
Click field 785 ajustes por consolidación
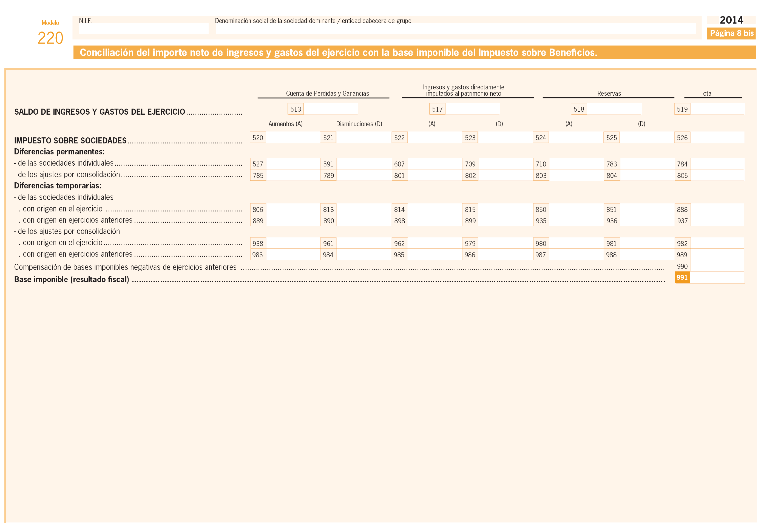(x=293, y=175)
